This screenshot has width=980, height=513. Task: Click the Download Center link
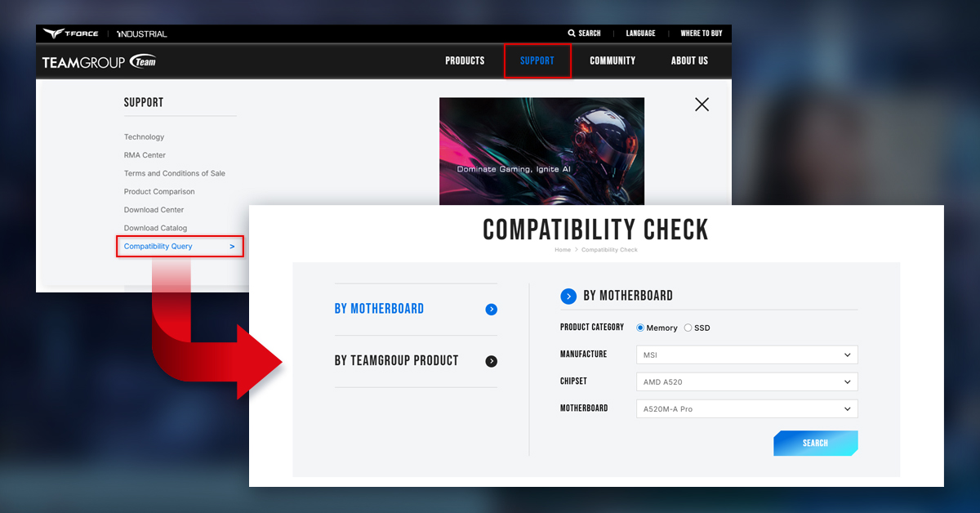(154, 210)
